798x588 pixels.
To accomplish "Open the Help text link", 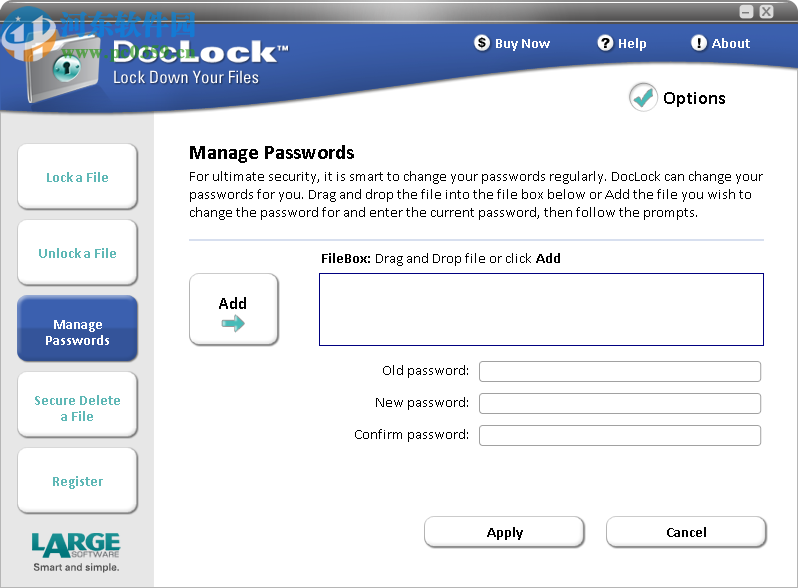I will coord(632,44).
